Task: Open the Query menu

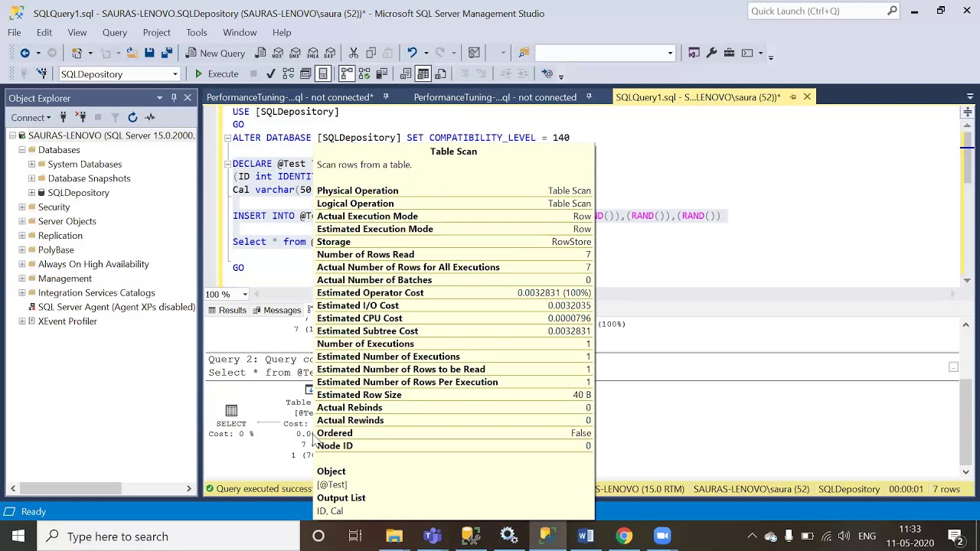Action: tap(114, 32)
